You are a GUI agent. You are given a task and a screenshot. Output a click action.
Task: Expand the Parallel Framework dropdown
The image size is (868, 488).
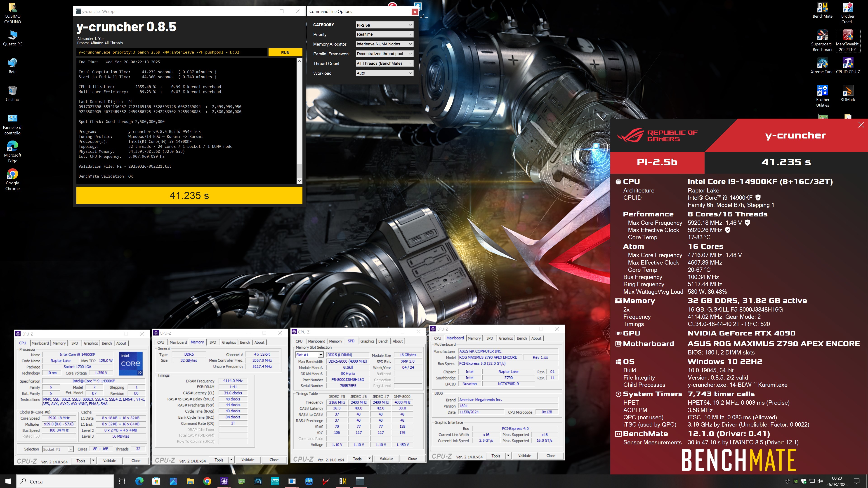[384, 54]
